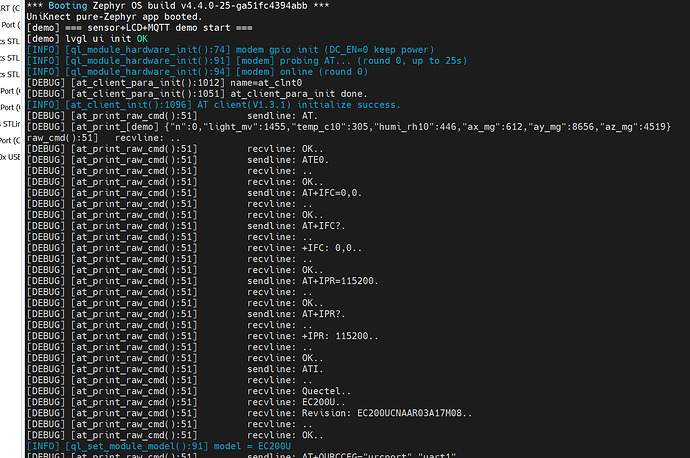
Task: Select the JSON sensor line containing 'light_mv'
Action: [349, 127]
